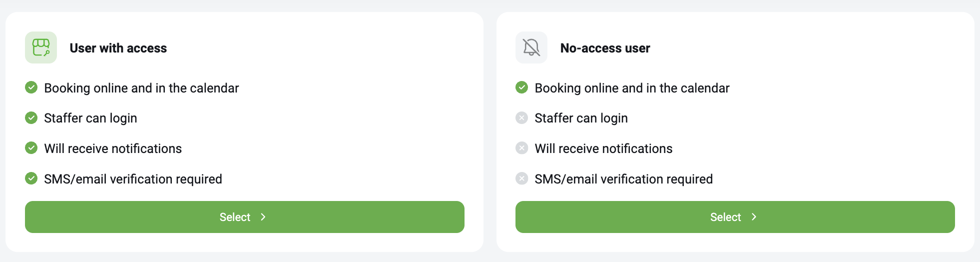Click green check beside Booking online in User with access
The width and height of the screenshot is (980, 262).
(x=31, y=87)
